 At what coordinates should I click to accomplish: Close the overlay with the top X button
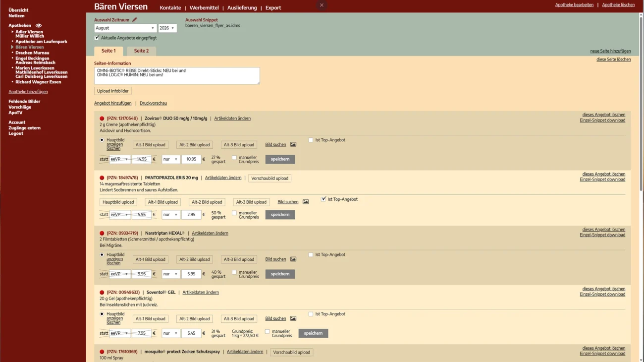pyautogui.click(x=322, y=5)
